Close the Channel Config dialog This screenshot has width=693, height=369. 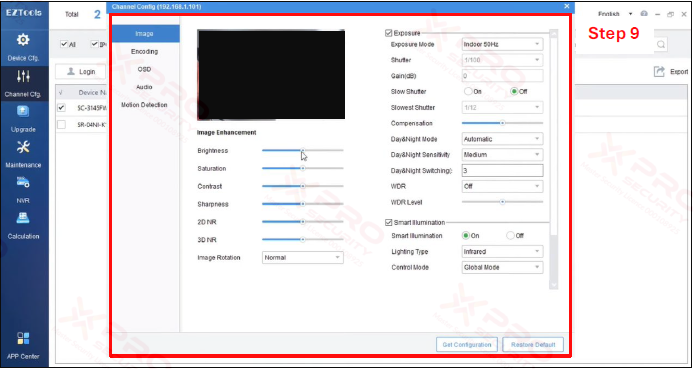[567, 6]
